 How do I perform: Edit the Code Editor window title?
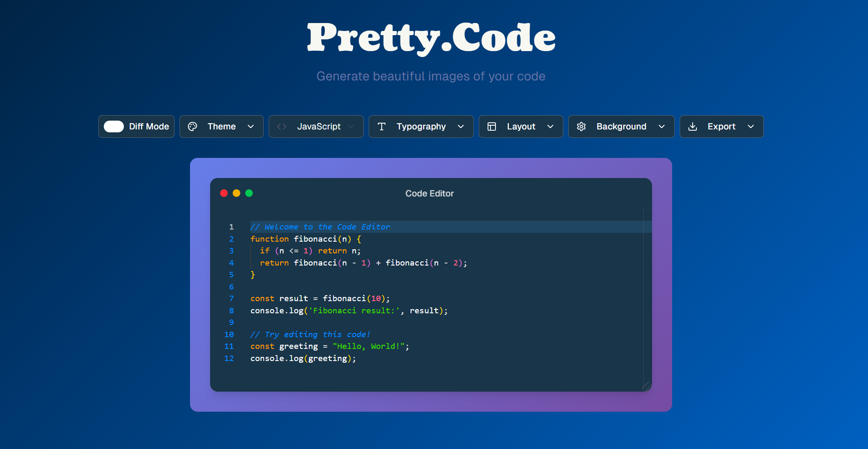[x=429, y=194]
